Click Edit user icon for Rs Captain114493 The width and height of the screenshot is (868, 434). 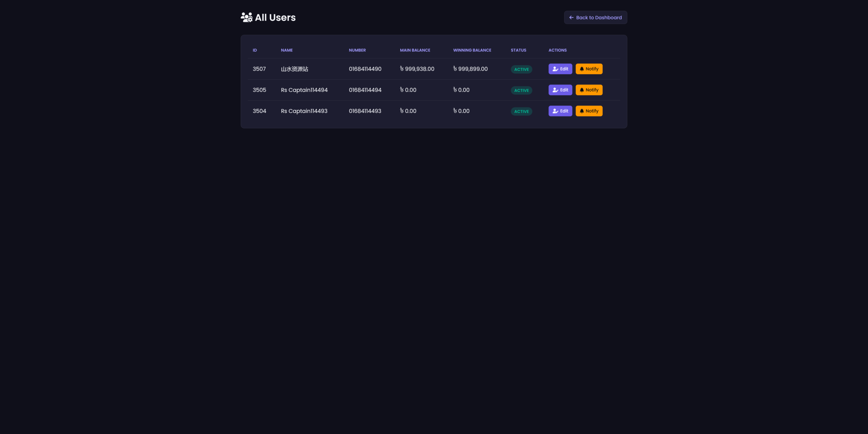click(555, 111)
